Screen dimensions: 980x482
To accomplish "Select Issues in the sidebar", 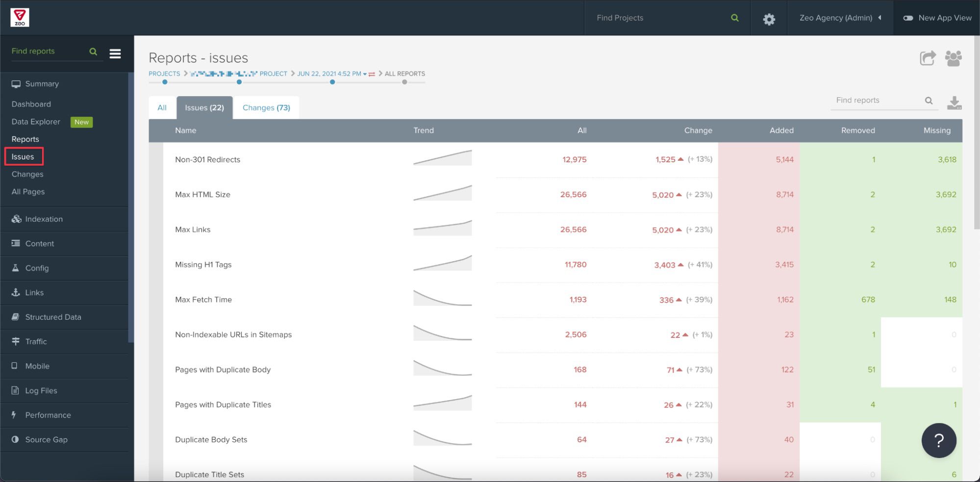I will click(x=23, y=156).
